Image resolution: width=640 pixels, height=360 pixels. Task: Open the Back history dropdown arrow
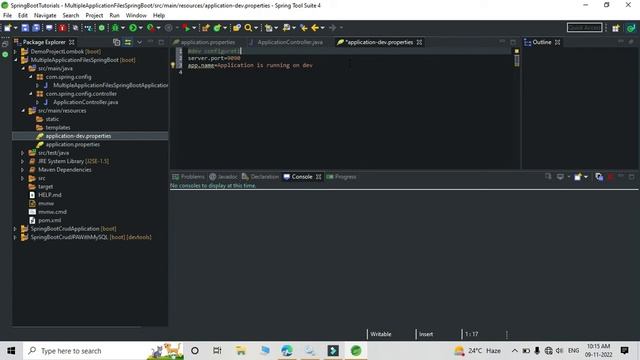(x=322, y=28)
